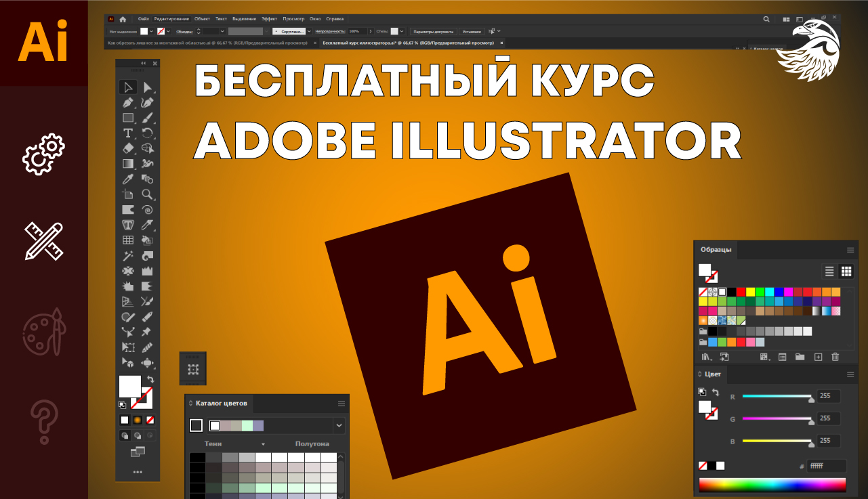The image size is (868, 499).
Task: Open the Стиль style dropdown
Action: (x=402, y=31)
